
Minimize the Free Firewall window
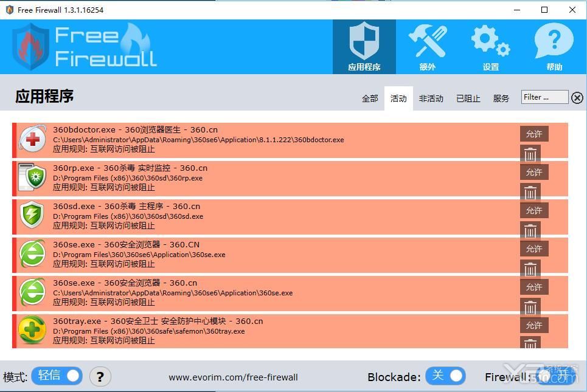click(x=517, y=10)
